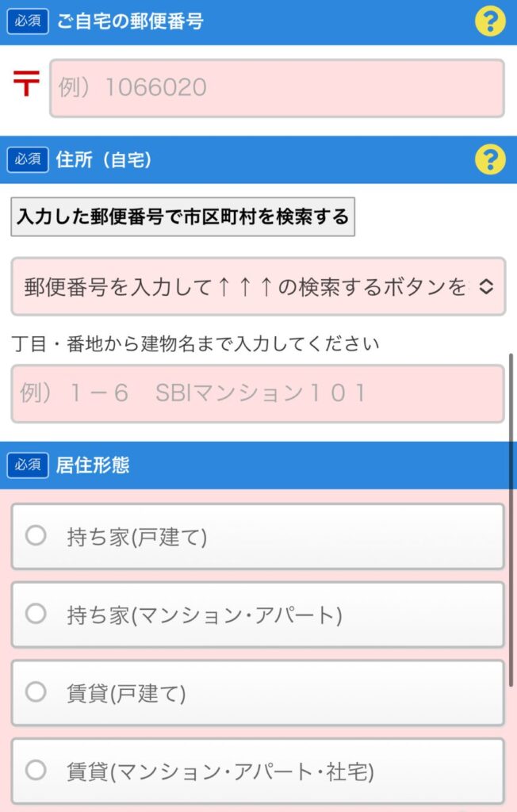
Task: Click 必須 badge beside 住所（自宅）
Action: coord(28,159)
